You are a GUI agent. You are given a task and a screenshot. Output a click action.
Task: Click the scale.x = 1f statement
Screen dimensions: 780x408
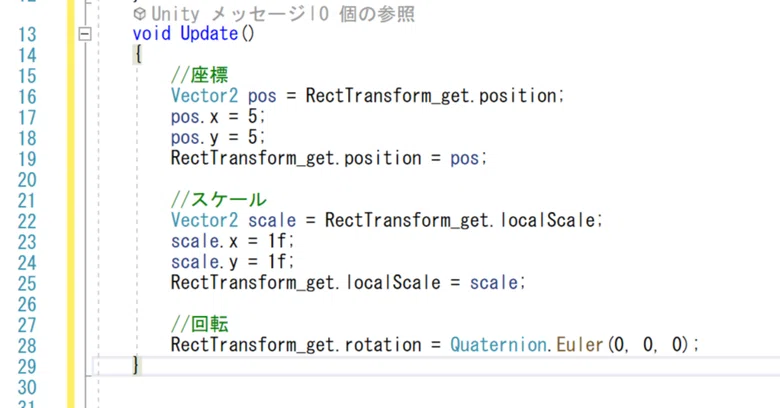[x=232, y=241]
